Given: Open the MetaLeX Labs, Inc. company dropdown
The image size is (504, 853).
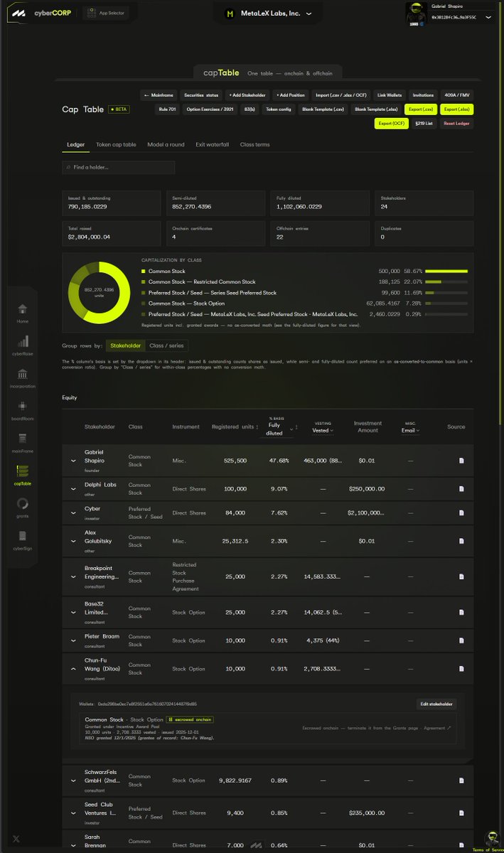Looking at the screenshot, I should [268, 14].
